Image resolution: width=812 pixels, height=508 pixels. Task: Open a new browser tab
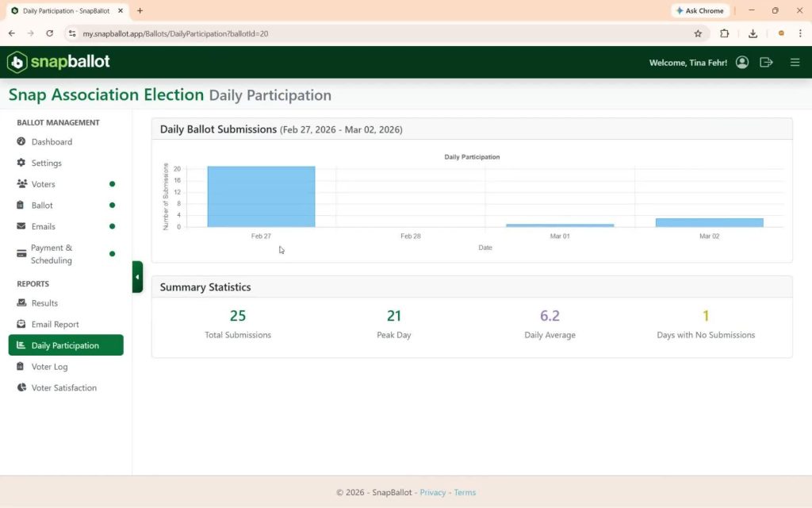pyautogui.click(x=140, y=10)
